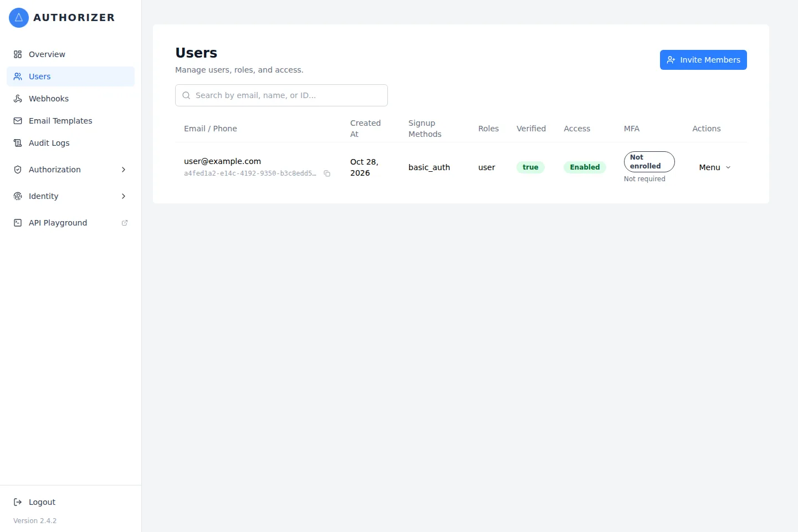
Task: Click the basic_auth signup method cell
Action: click(429, 167)
